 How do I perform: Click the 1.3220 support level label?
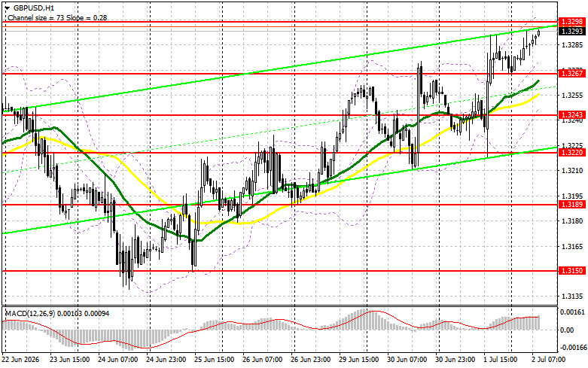(571, 152)
